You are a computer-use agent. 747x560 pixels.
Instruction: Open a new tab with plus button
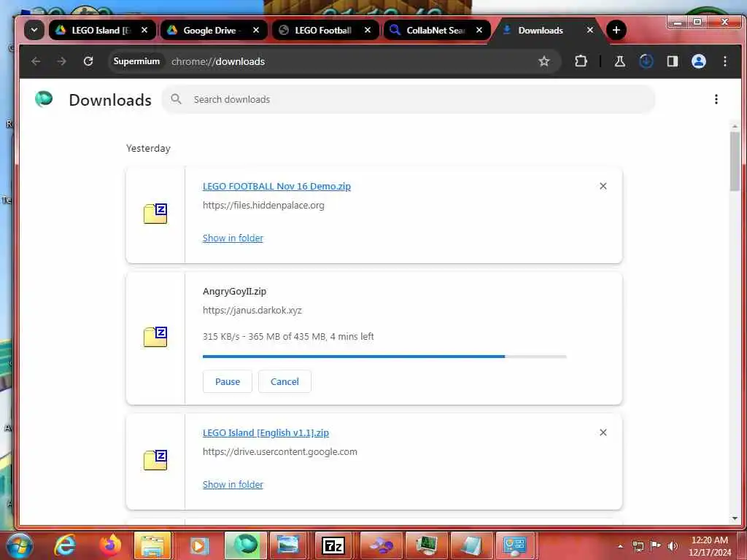tap(616, 30)
